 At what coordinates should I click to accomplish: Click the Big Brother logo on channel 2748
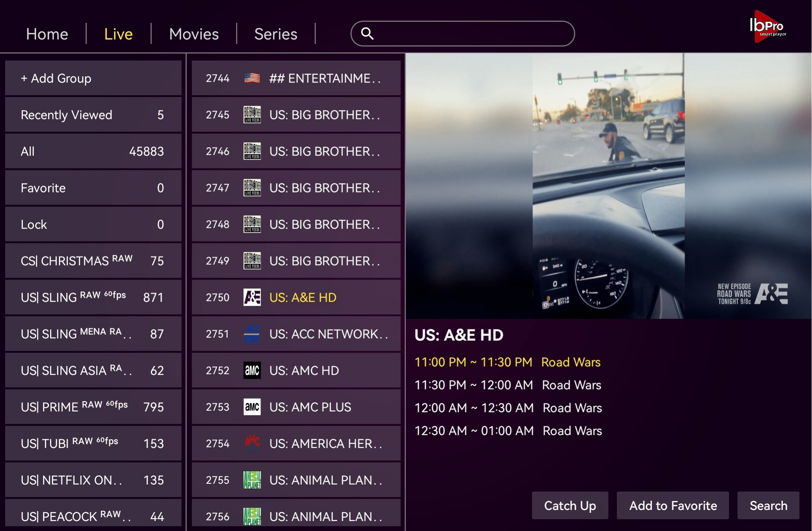pos(252,224)
